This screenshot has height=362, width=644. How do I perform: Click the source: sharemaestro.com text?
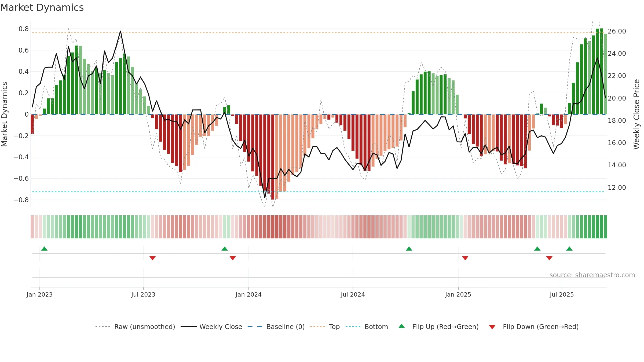coord(592,275)
